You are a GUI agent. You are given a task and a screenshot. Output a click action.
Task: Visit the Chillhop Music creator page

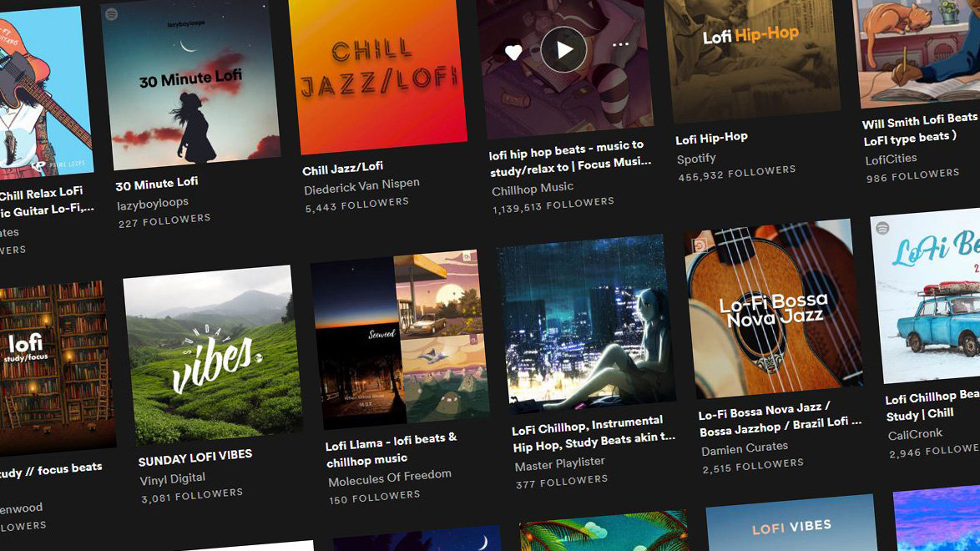coord(533,189)
